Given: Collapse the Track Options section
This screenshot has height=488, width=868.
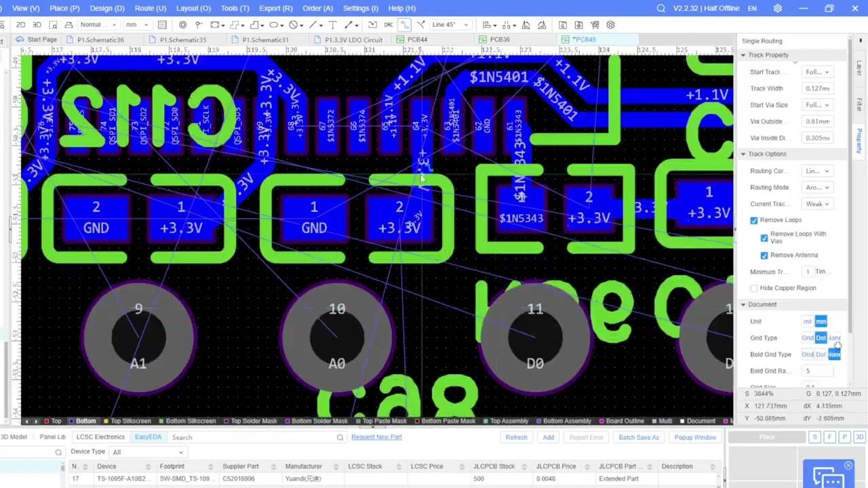Looking at the screenshot, I should click(744, 154).
